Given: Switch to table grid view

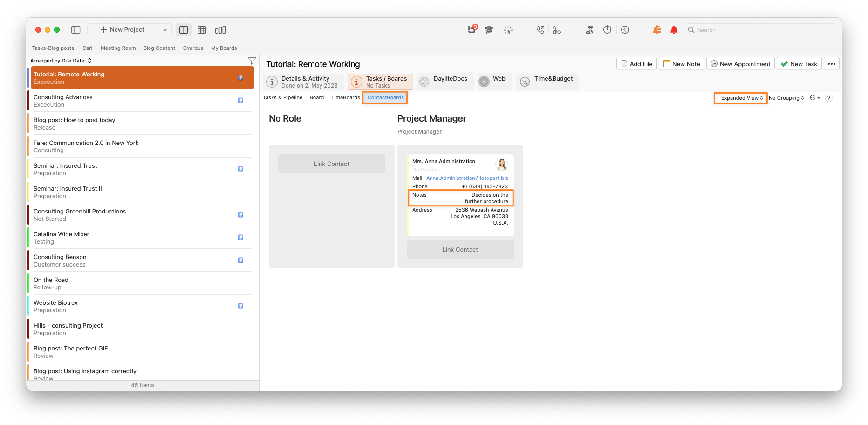Looking at the screenshot, I should [202, 30].
